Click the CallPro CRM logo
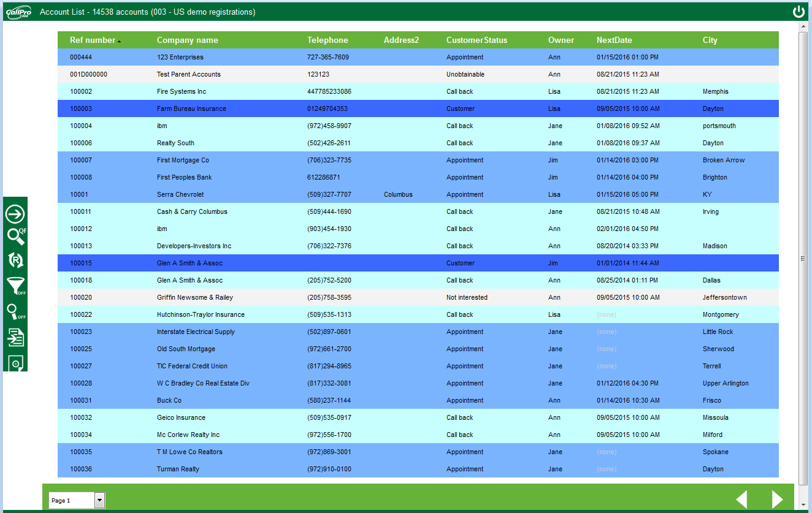 18,12
